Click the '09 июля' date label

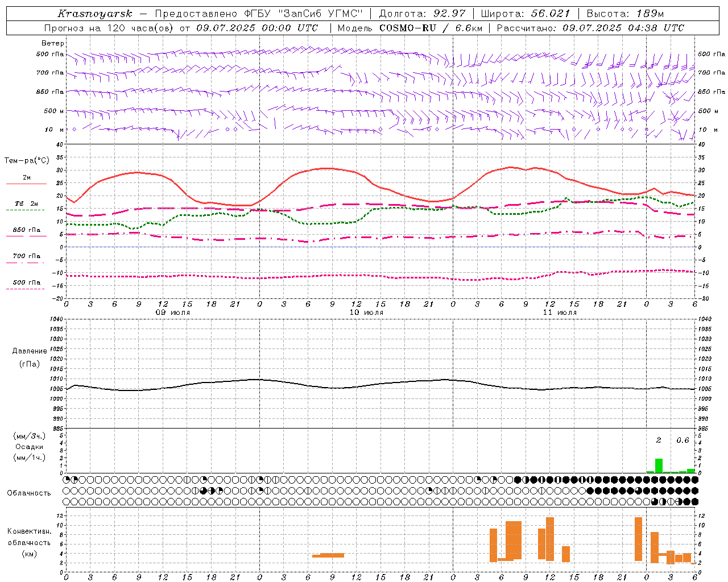[x=173, y=313]
